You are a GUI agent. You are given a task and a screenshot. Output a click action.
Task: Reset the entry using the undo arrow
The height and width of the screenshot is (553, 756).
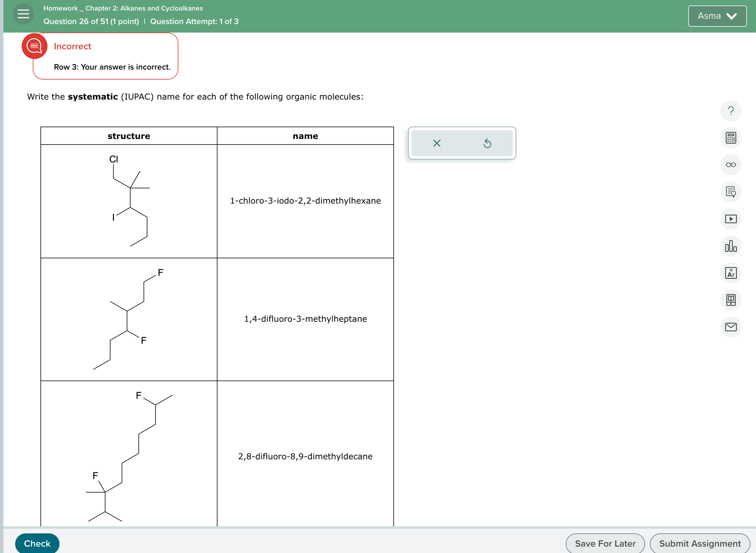[x=487, y=143]
